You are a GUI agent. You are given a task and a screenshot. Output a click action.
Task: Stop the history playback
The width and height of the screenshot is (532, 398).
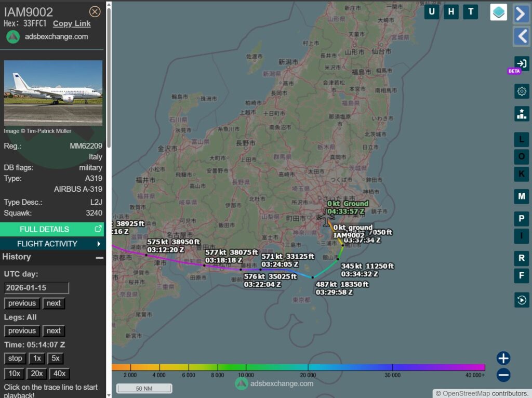coord(15,359)
